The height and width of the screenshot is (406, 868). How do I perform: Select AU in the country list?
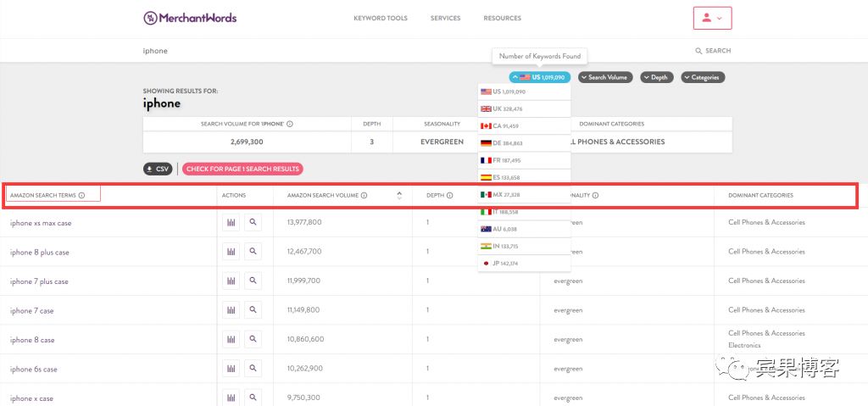[x=524, y=229]
